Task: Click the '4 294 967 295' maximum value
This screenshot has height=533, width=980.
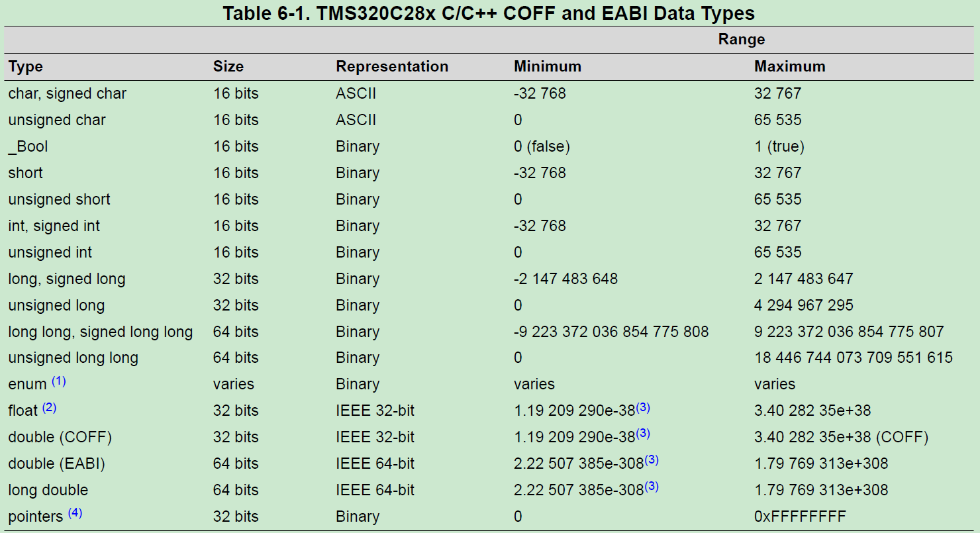Action: [804, 305]
